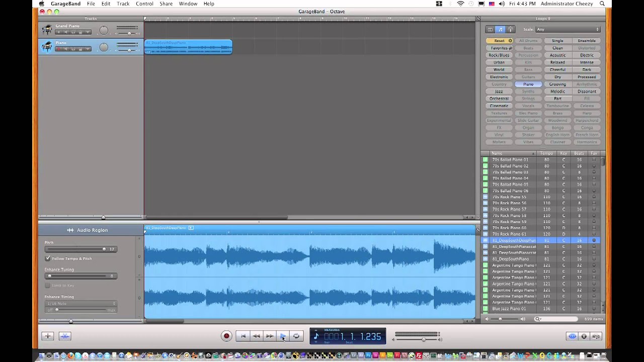Filter loops by Melodic descriptor
644x362 pixels.
point(557,92)
